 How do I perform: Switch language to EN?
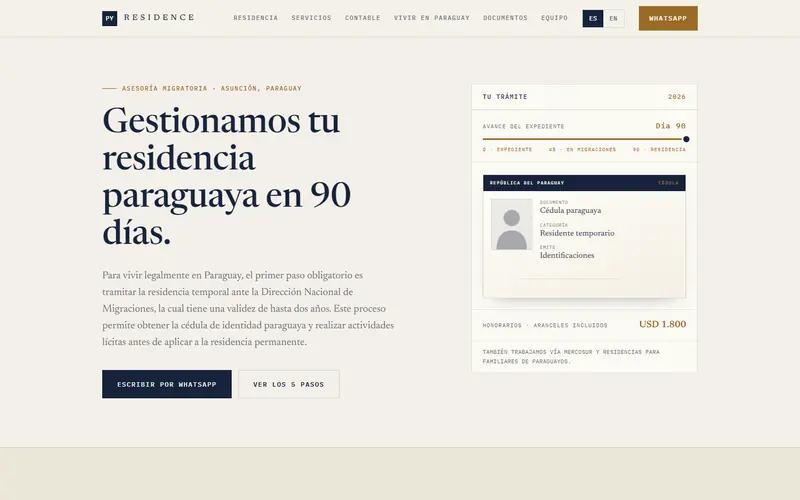tap(614, 18)
